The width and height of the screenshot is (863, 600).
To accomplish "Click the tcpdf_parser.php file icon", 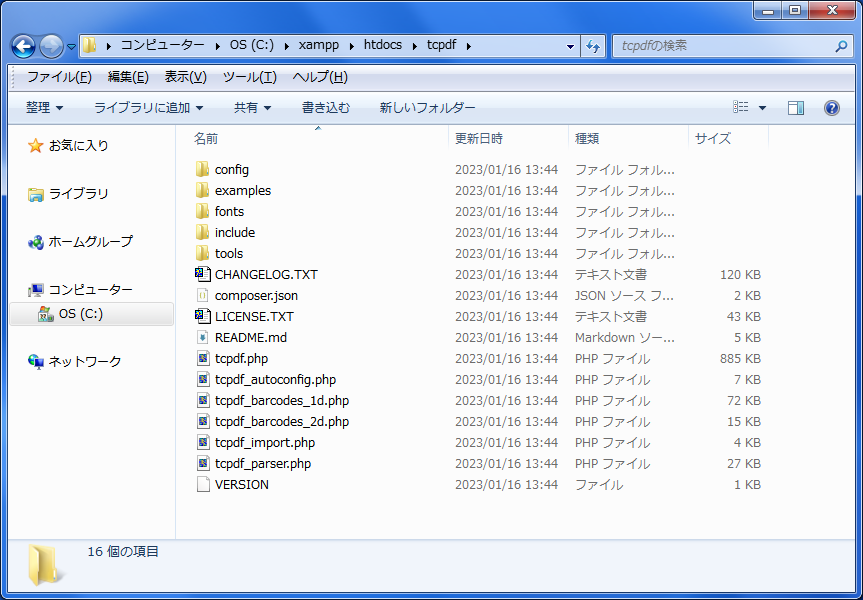I will pyautogui.click(x=203, y=463).
